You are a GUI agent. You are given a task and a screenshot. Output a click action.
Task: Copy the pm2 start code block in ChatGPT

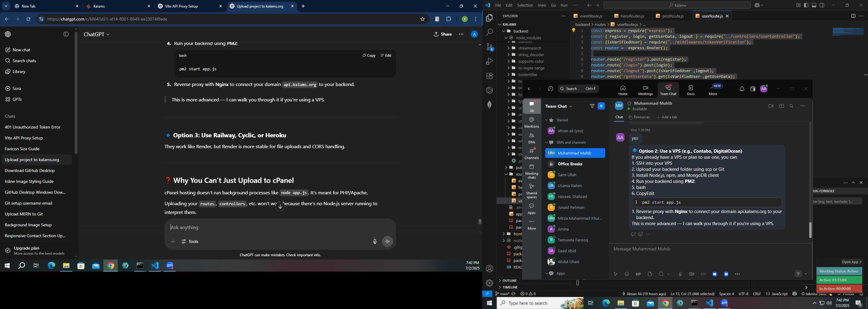369,55
